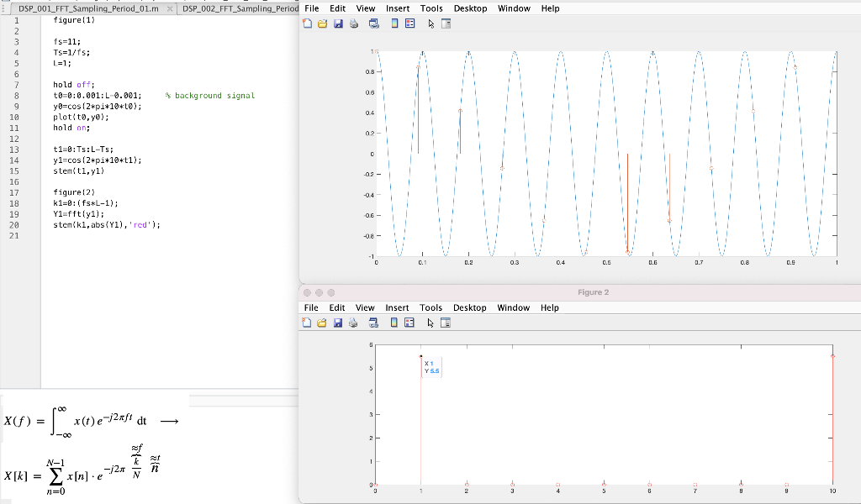
Task: Open Window menu in Figure 1 window
Action: [x=514, y=8]
